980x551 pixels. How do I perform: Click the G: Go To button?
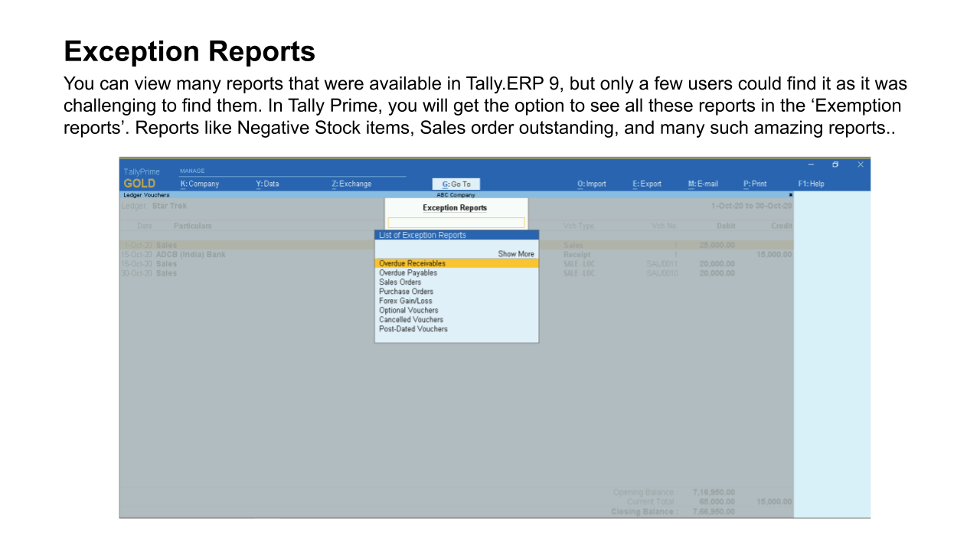point(456,184)
